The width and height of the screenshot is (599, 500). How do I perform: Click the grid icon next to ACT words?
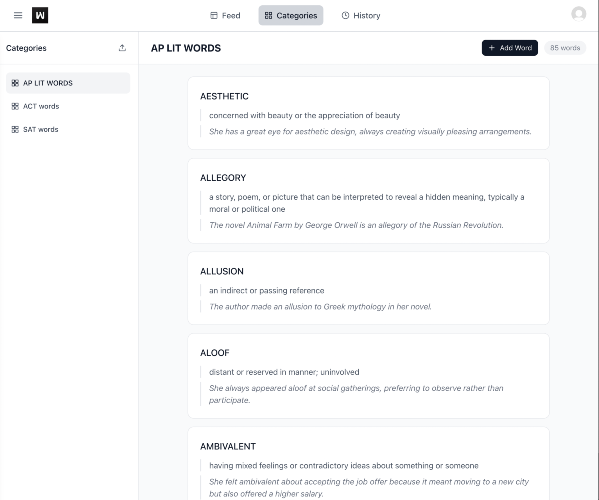[x=15, y=106]
